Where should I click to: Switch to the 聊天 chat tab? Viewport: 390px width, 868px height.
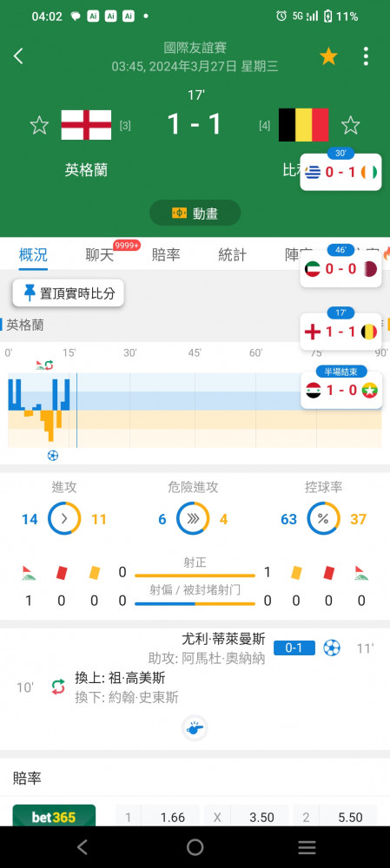pos(100,254)
